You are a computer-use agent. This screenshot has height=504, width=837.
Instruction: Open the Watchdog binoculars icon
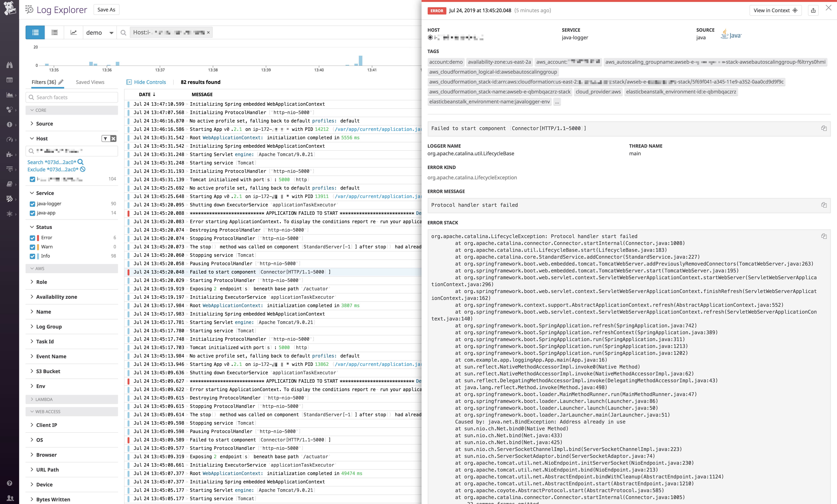(10, 65)
